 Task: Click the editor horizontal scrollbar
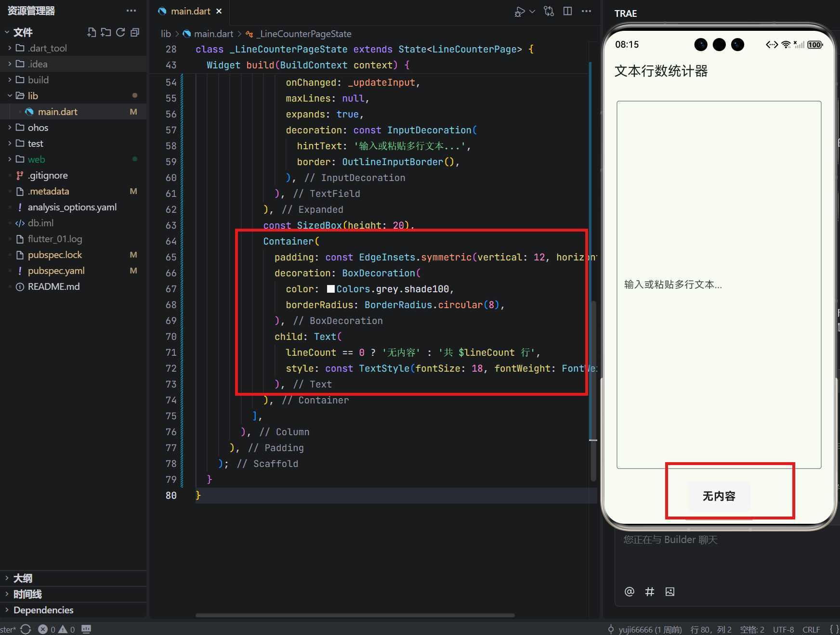(355, 615)
